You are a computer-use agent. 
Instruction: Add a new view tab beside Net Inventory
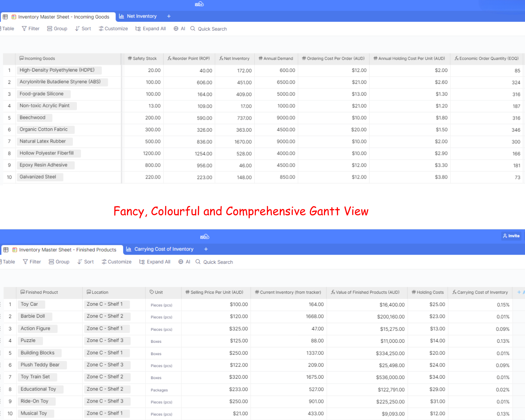pyautogui.click(x=169, y=16)
